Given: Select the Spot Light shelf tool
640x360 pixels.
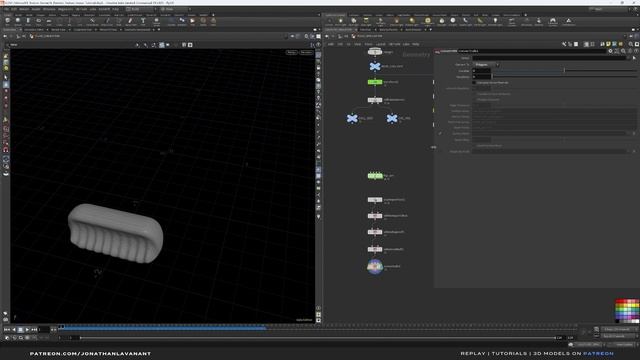Looking at the screenshot, I should pyautogui.click(x=353, y=21).
